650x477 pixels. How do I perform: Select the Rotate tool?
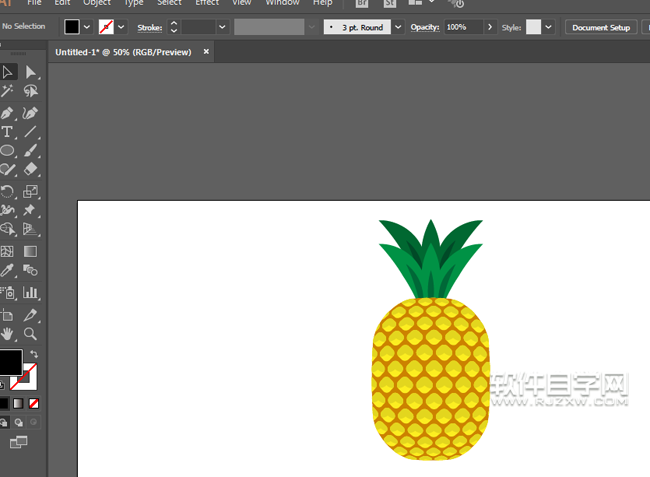point(7,191)
